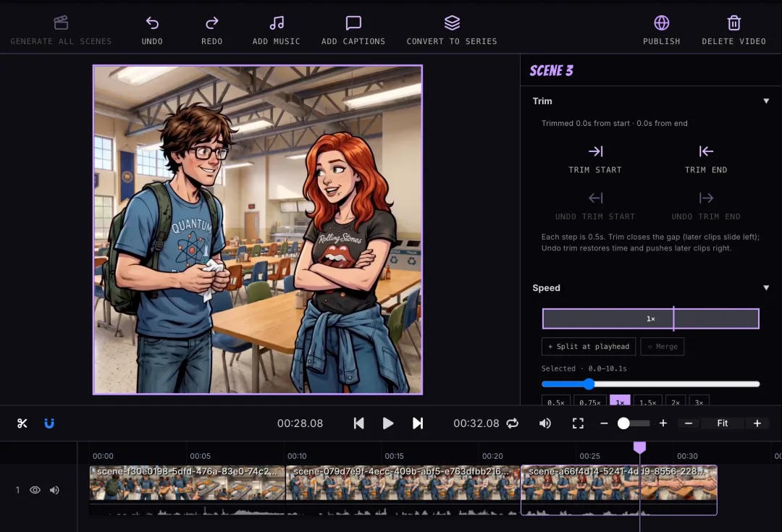
Task: Click the Fit timeline zoom button
Action: point(722,423)
